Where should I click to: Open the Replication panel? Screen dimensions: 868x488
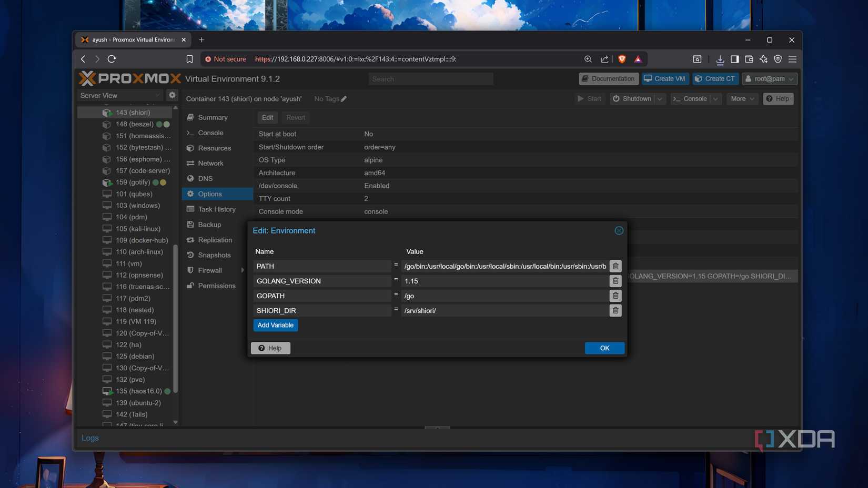coord(215,240)
